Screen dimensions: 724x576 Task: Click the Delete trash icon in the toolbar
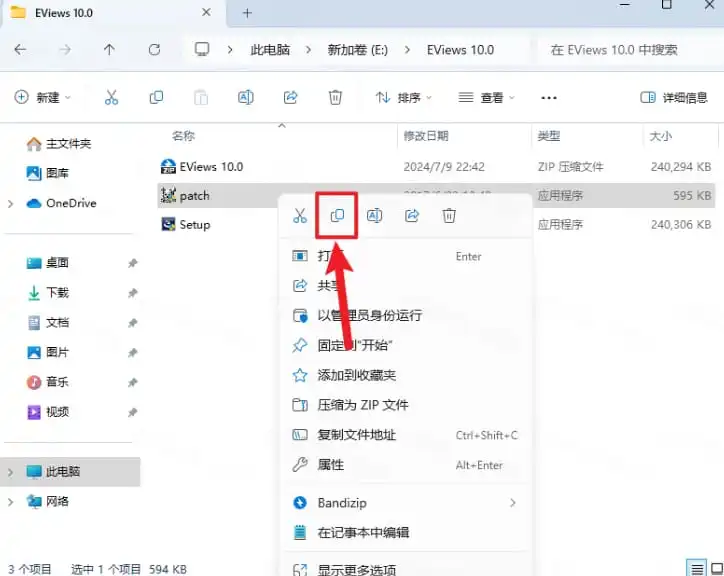[335, 97]
